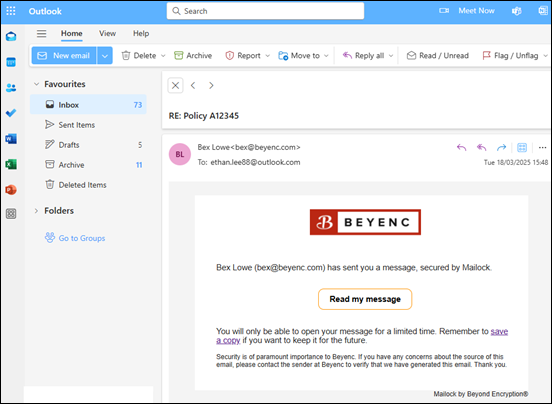This screenshot has width=552, height=404.
Task: Click the forward arrow icon in message header
Action: tap(501, 148)
